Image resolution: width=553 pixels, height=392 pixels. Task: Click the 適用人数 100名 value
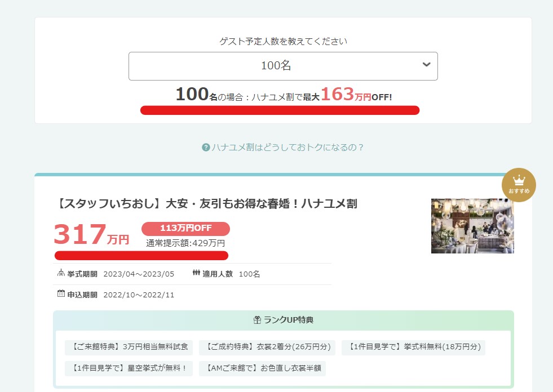[249, 274]
